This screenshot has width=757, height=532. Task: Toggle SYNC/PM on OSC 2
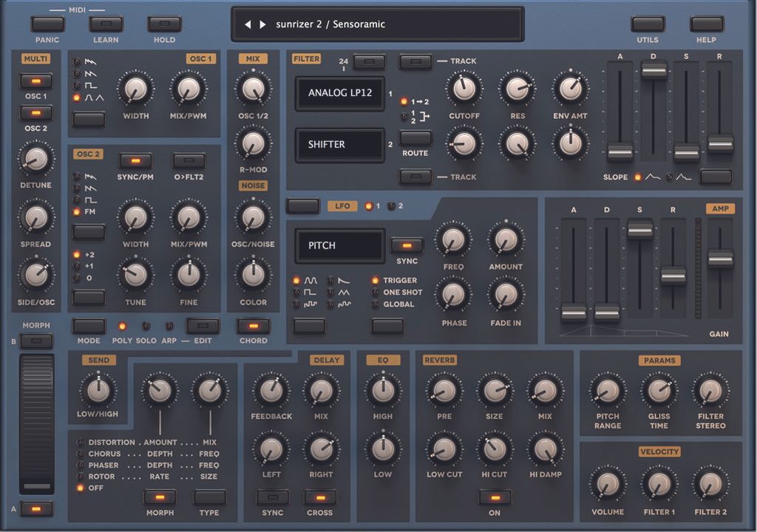tap(134, 160)
